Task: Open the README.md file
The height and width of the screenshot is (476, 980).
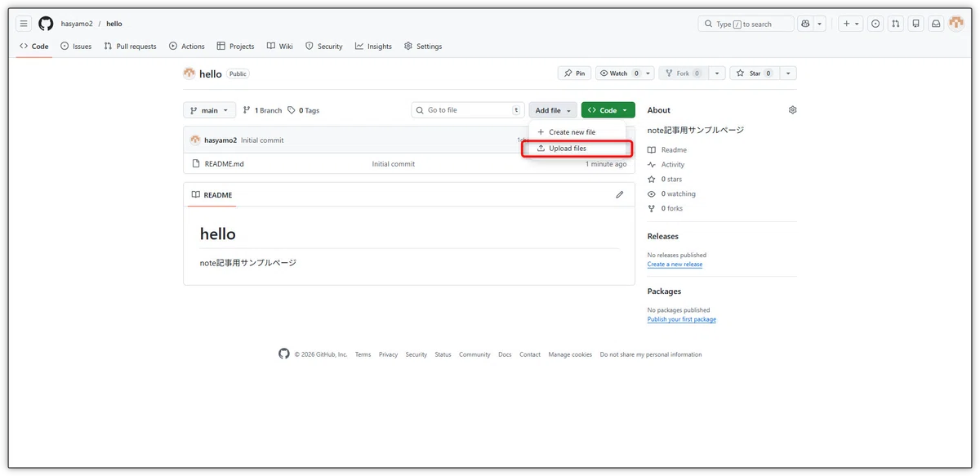Action: point(224,164)
